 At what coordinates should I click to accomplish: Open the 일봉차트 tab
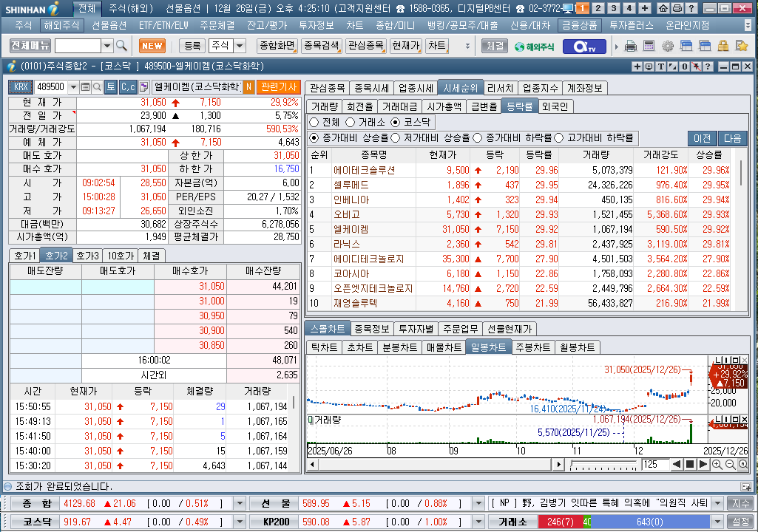click(488, 347)
